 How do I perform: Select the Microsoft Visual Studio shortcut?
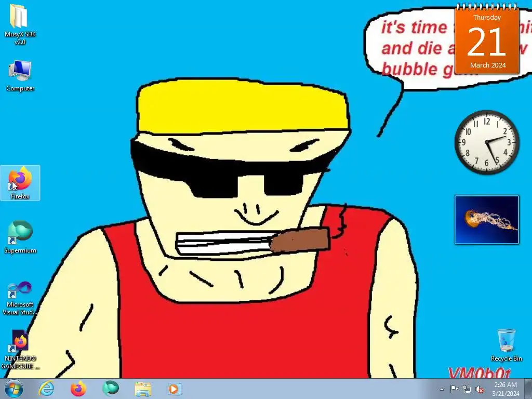[20, 298]
